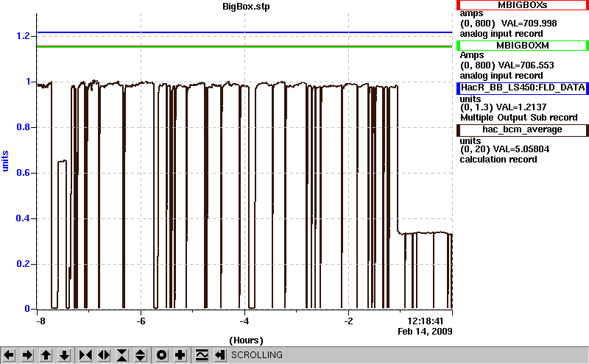Select the HacR_BB_LS450:FLD_DATA legend entry
This screenshot has width=589, height=364.
click(523, 88)
